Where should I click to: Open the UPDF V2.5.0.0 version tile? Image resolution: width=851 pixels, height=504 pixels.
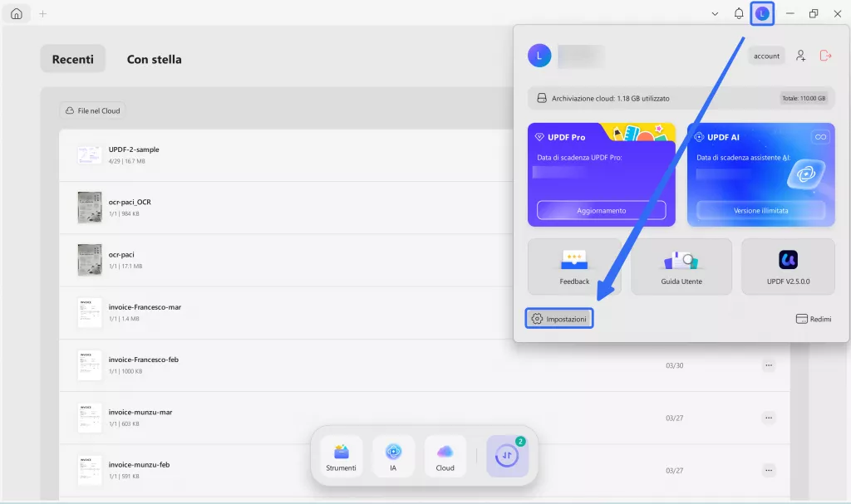pos(788,267)
